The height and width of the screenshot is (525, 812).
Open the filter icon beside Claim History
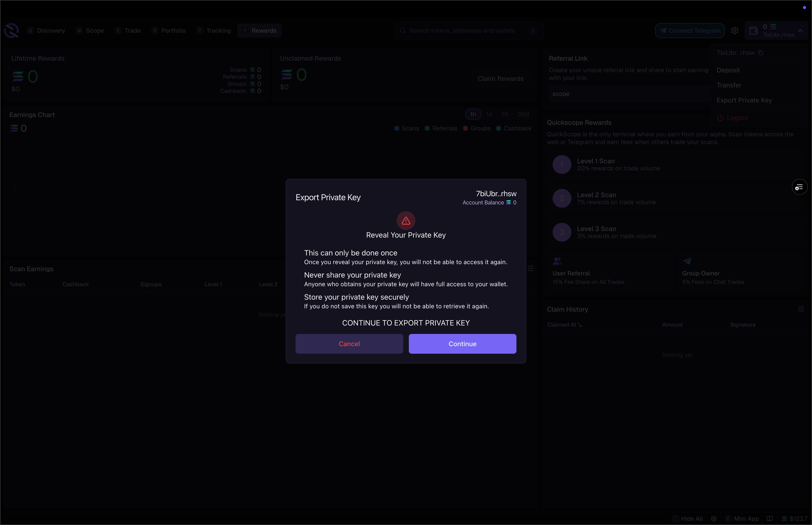801,309
